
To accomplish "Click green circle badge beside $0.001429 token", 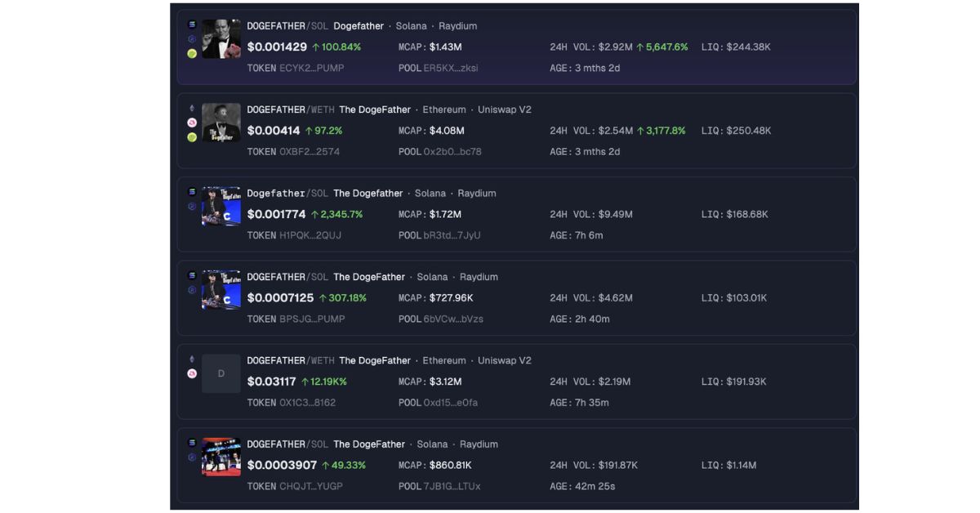I will point(192,54).
